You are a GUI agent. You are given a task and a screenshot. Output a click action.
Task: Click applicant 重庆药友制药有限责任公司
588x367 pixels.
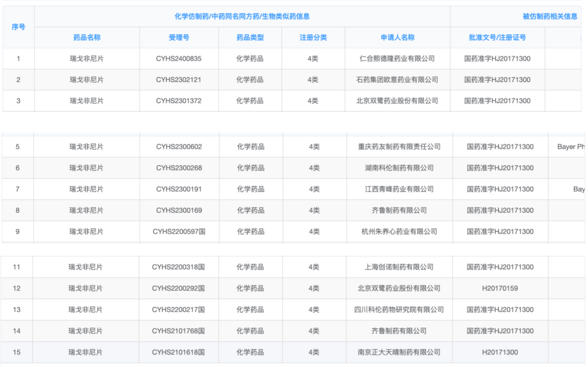tap(399, 147)
